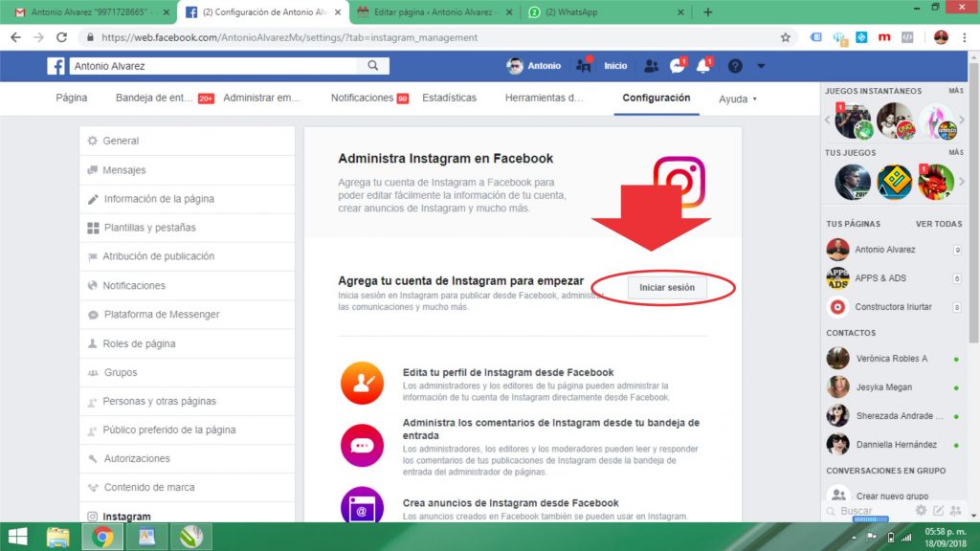The width and height of the screenshot is (980, 551).
Task: Click the search field containing Antonio Alvarez
Action: click(x=213, y=66)
